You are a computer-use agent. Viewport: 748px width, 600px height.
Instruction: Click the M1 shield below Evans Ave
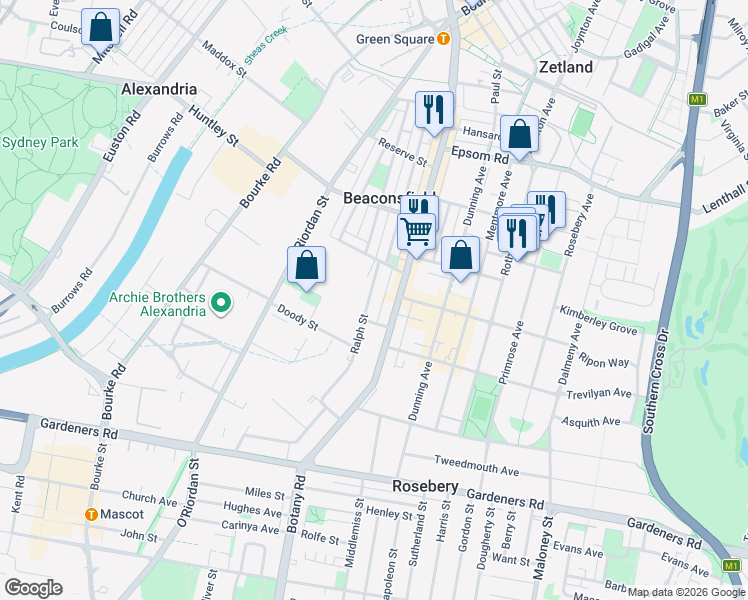pyautogui.click(x=731, y=566)
